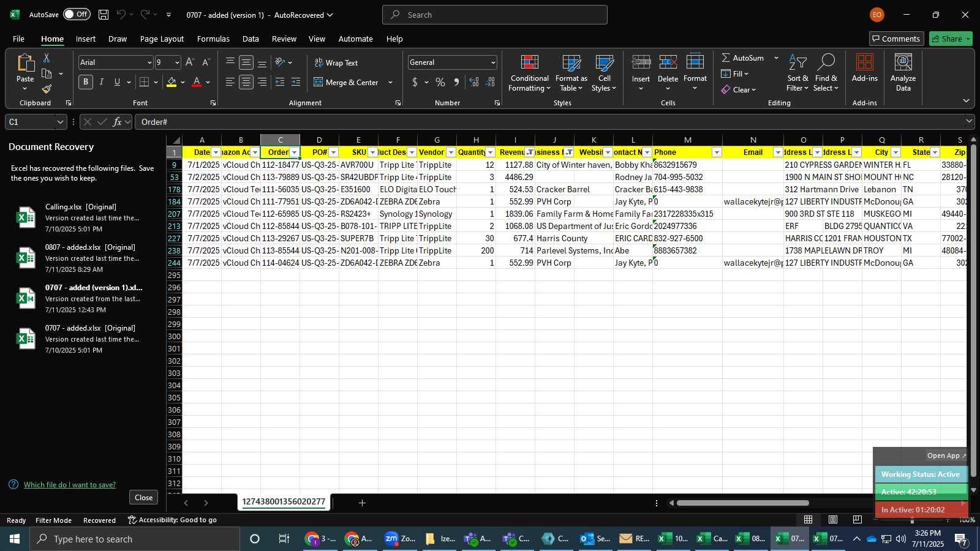Open Windows Start menu
980x551 pixels.
point(15,539)
